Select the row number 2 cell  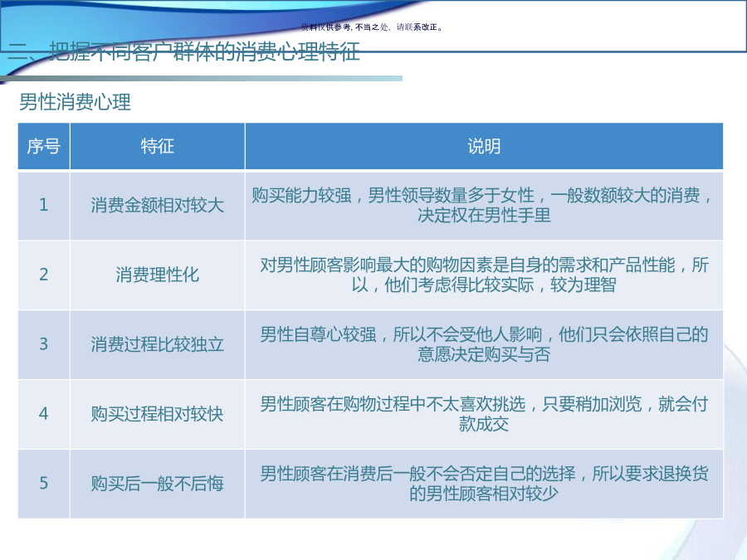[x=44, y=275]
